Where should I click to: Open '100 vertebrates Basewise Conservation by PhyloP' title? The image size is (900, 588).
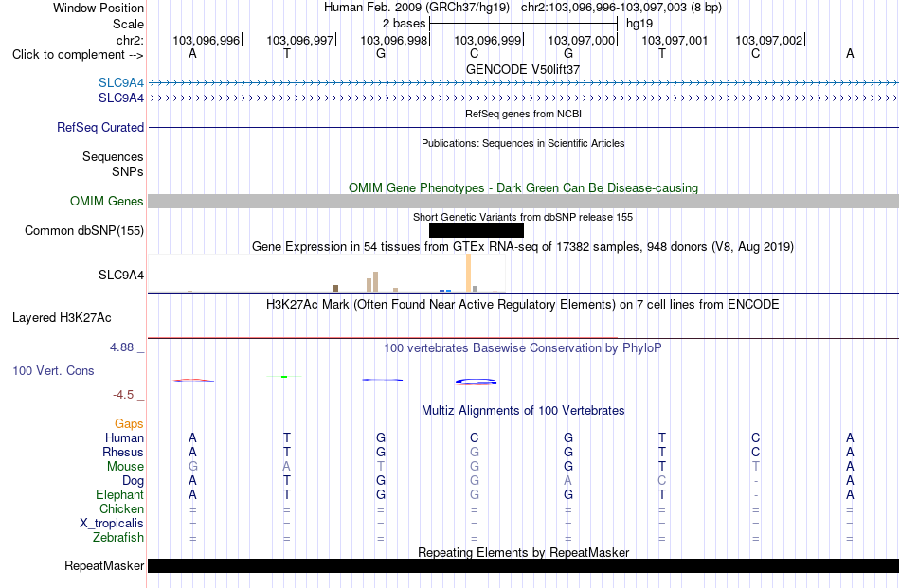523,348
